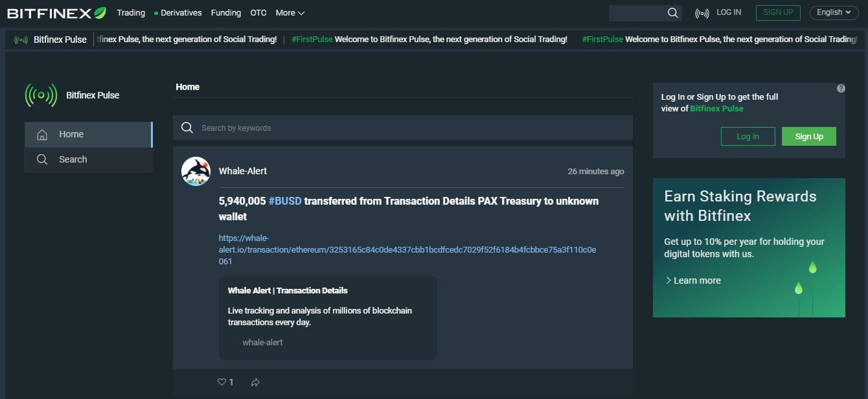The width and height of the screenshot is (868, 399).
Task: Select Search in the sidebar navigation
Action: 88,159
